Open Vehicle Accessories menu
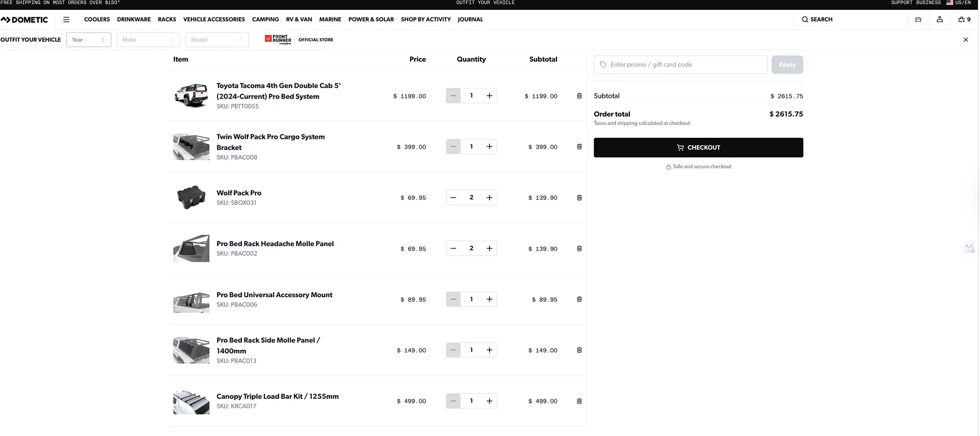 pyautogui.click(x=214, y=20)
